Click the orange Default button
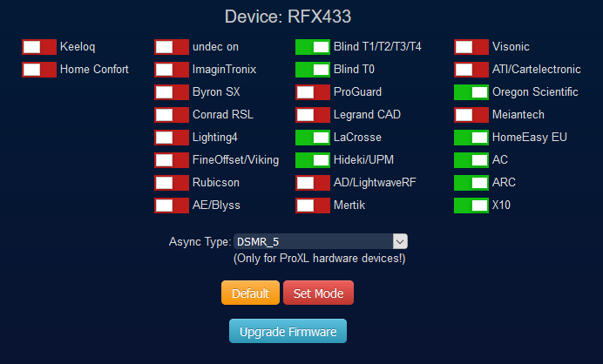This screenshot has height=364, width=603. 250,293
